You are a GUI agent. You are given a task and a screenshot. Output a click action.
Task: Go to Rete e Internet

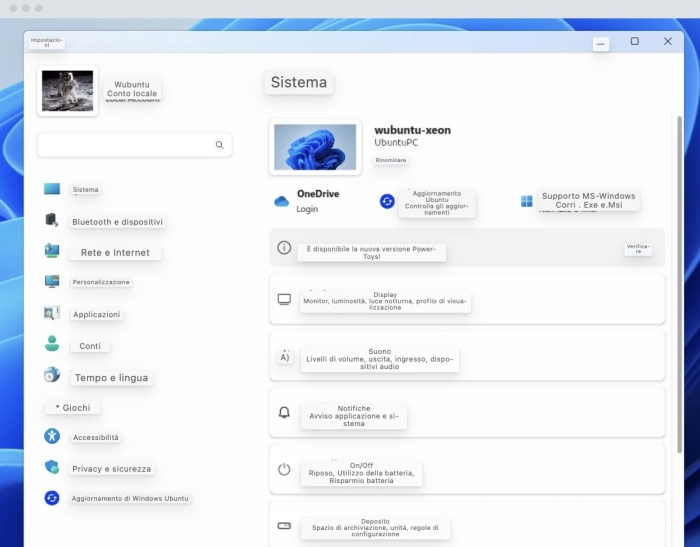pos(115,253)
